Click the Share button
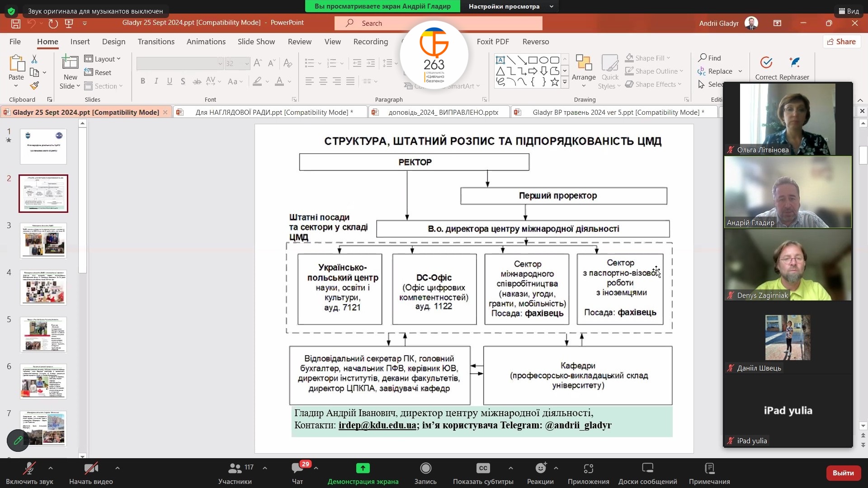 click(x=841, y=42)
